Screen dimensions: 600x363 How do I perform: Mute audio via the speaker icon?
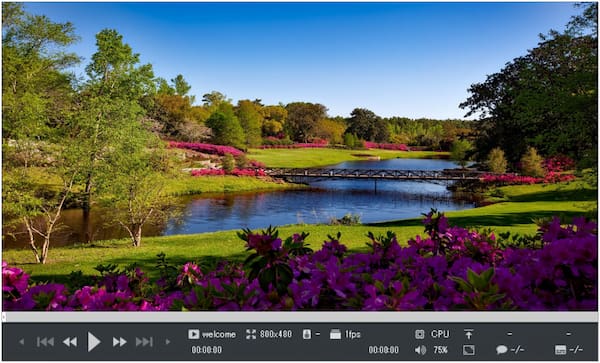[420, 350]
